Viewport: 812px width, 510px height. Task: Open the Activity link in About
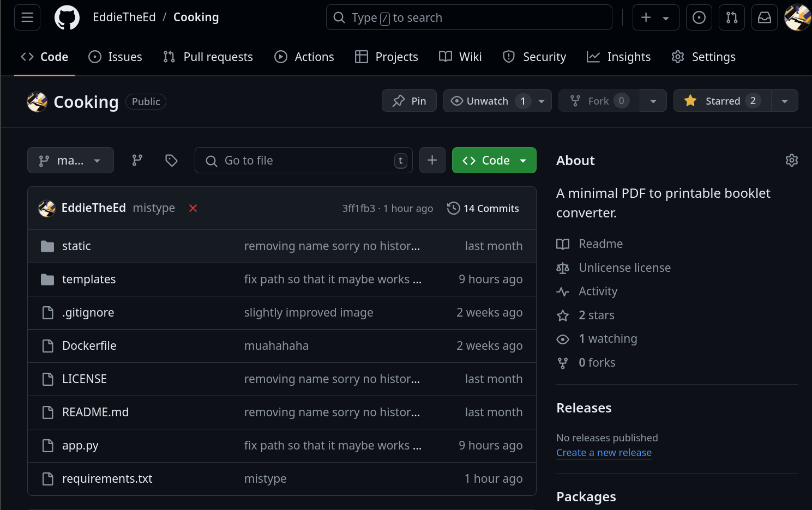587,292
